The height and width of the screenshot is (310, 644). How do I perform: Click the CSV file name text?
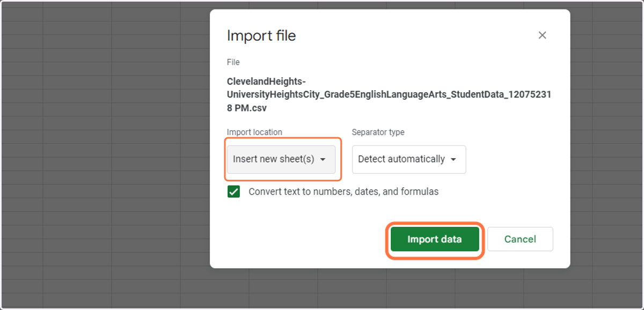point(389,95)
